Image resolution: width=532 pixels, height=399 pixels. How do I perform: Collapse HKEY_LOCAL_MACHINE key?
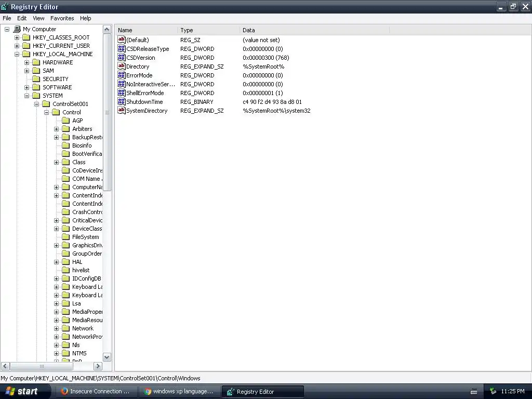tap(17, 54)
